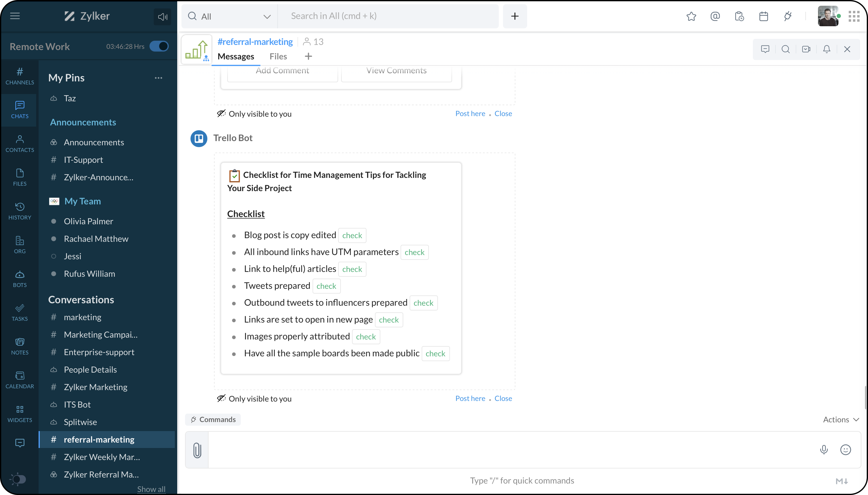Click the message input field

click(510, 450)
